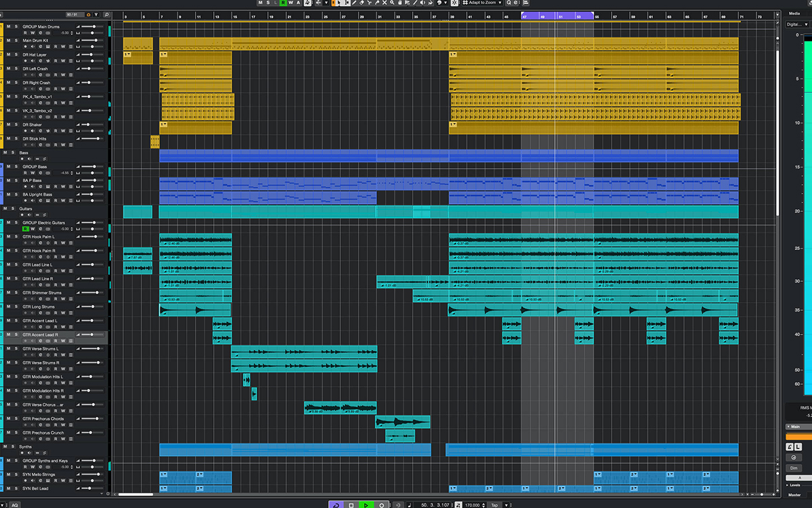This screenshot has height=508, width=812.
Task: Collapse the Guitars folder track
Action: click(37, 215)
